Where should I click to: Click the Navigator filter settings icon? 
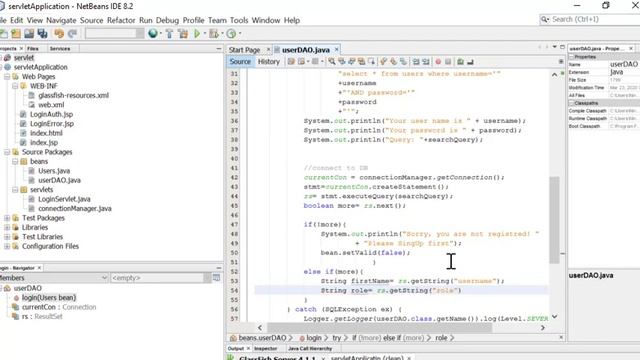pos(216,278)
